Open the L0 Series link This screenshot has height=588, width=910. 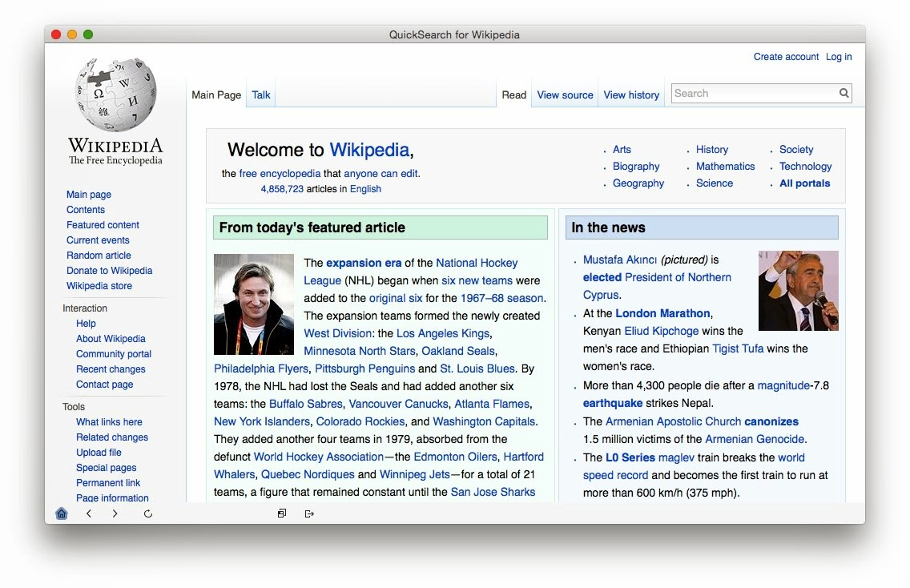(x=630, y=457)
